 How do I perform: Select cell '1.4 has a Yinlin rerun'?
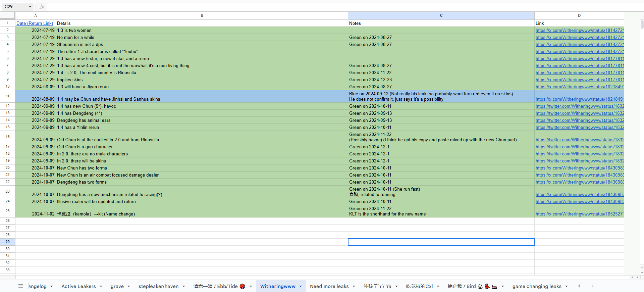202,127
